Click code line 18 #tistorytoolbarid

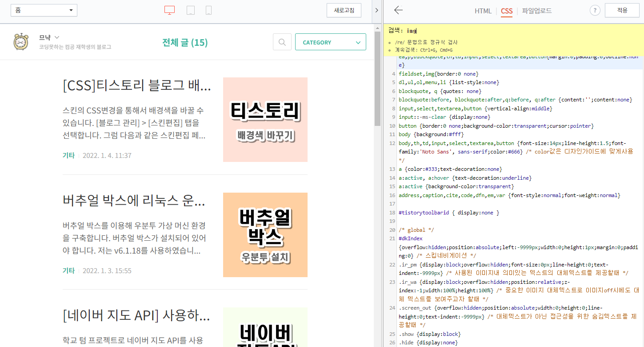tap(449, 213)
